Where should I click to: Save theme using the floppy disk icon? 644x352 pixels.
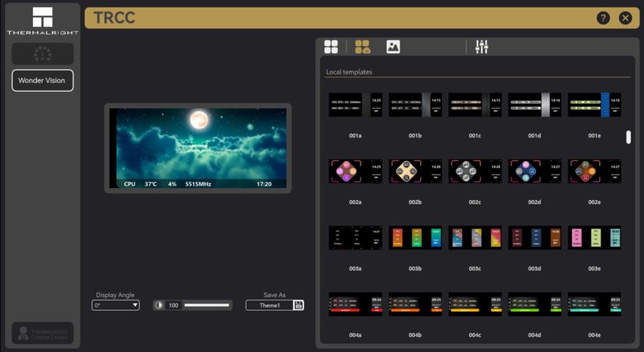coord(299,305)
